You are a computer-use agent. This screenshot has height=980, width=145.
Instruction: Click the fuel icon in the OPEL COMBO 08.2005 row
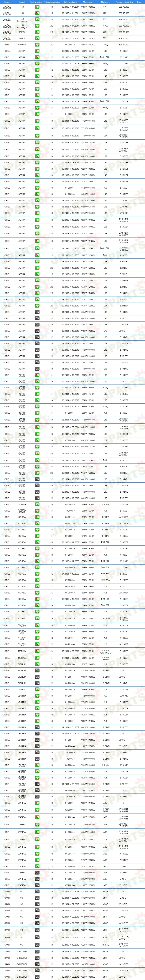pyautogui.click(x=37, y=504)
